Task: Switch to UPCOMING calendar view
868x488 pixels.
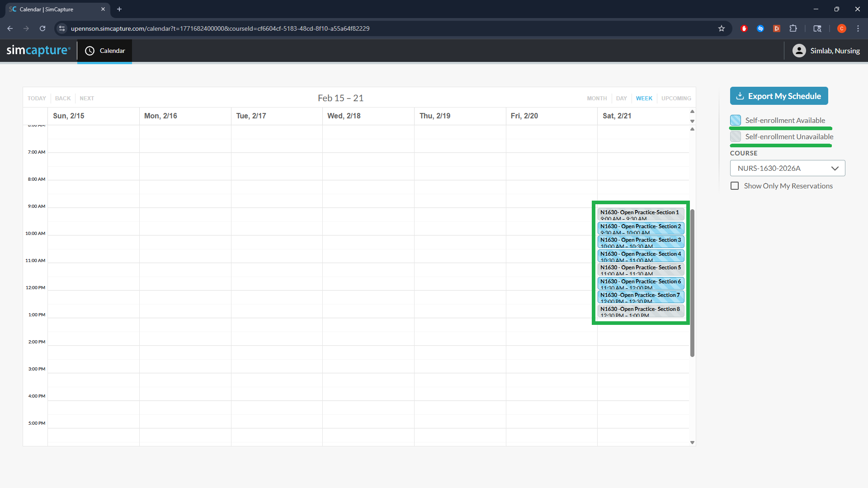Action: click(x=676, y=98)
